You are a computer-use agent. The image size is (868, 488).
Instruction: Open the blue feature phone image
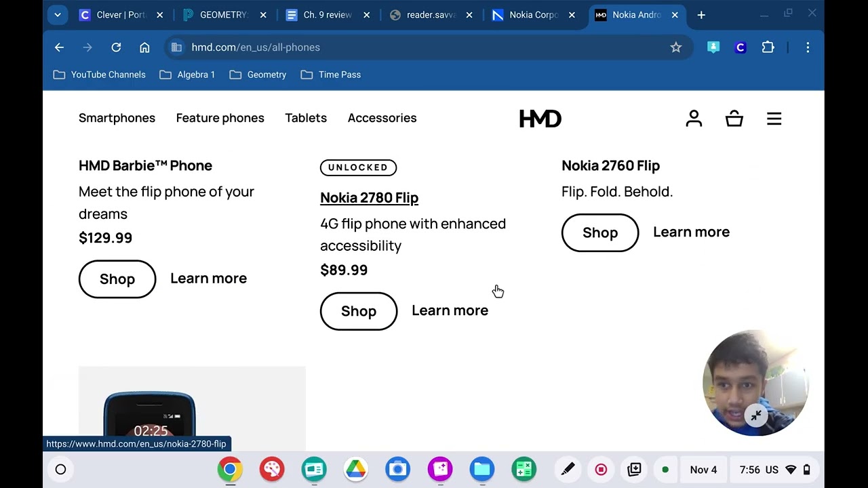(192, 408)
